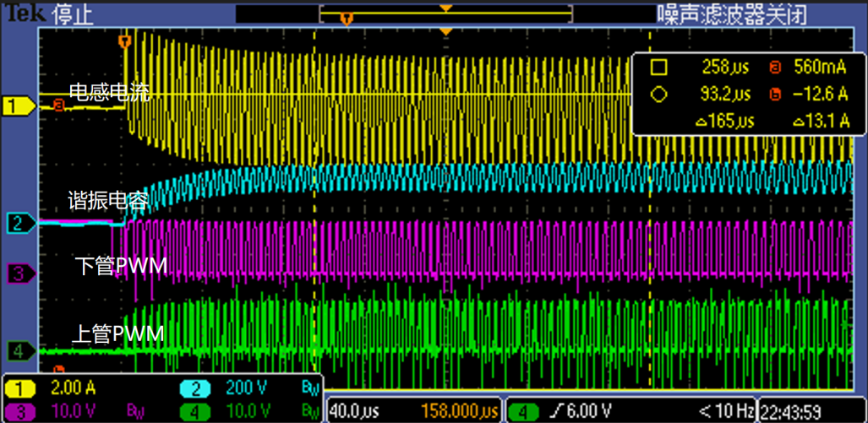Click the Bw indicator next to green 10.0 V

[310, 411]
